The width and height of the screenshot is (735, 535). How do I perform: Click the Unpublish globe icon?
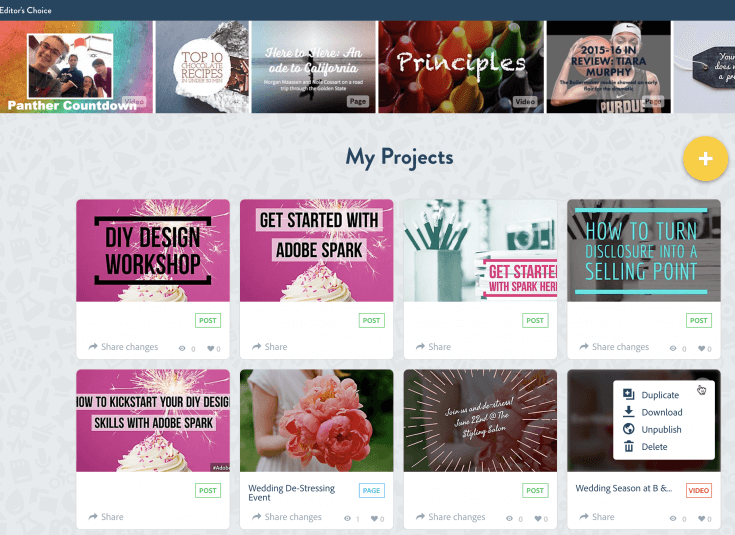tap(629, 429)
